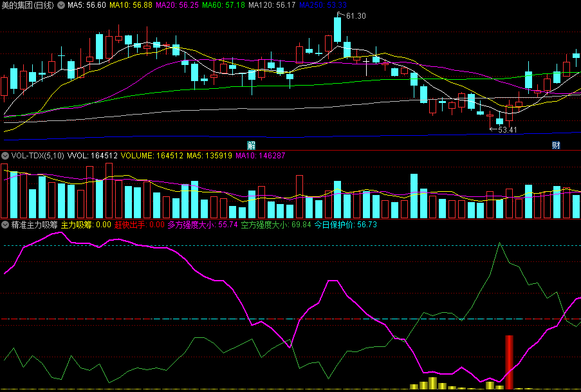581x392 pixels.
Task: Select the 美的集团(日线) chart title
Action: pos(28,5)
